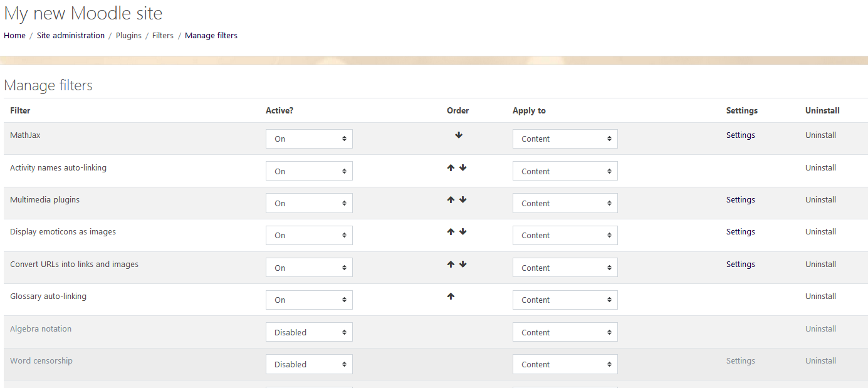Move Glossary auto-linking filter up

[451, 296]
